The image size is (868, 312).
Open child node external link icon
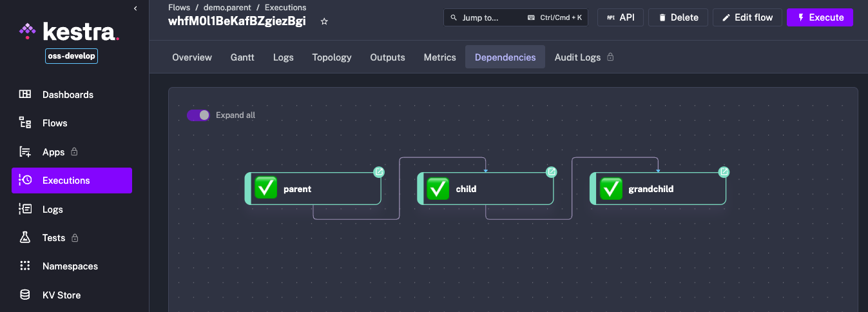point(552,172)
